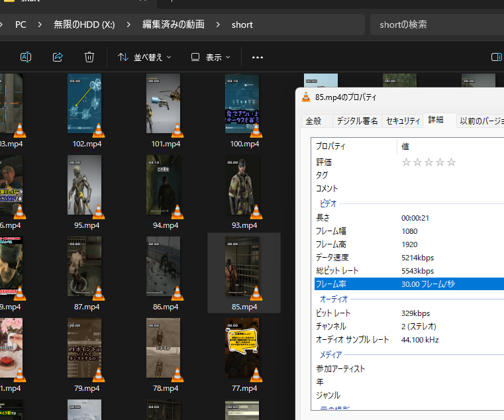Set rating by clicking the fifth star in the 評価 row
504x420 pixels.
click(451, 162)
